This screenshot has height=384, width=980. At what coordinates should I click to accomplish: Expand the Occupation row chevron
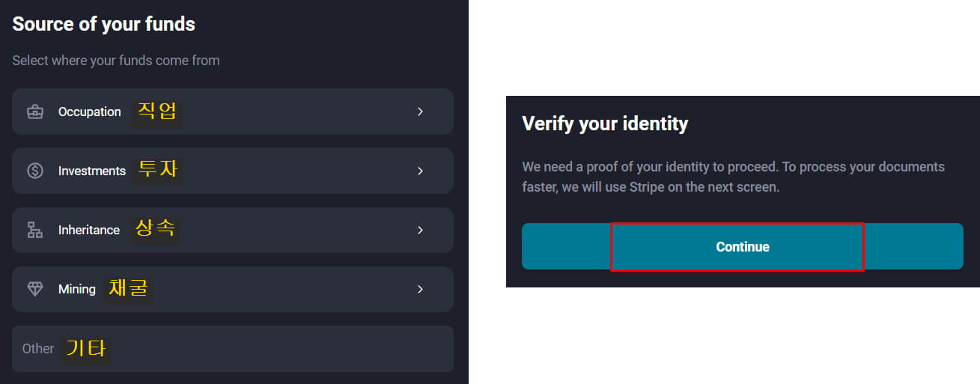pyautogui.click(x=420, y=112)
